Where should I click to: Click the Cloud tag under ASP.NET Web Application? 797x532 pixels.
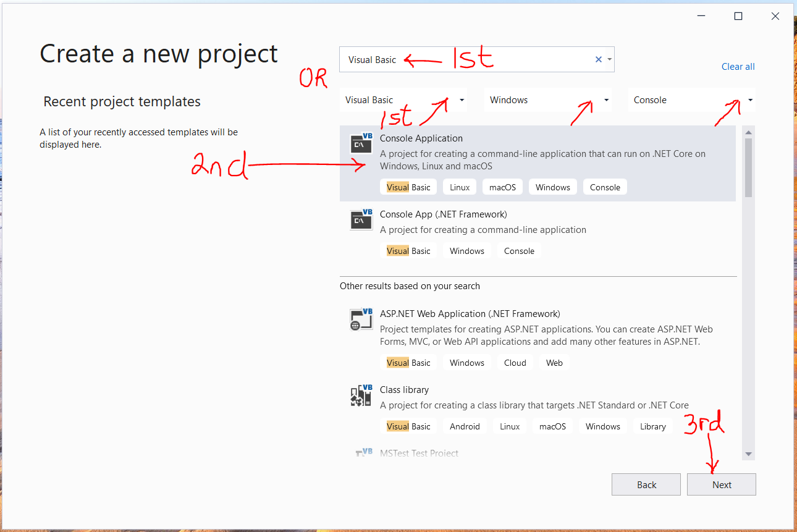coord(515,363)
